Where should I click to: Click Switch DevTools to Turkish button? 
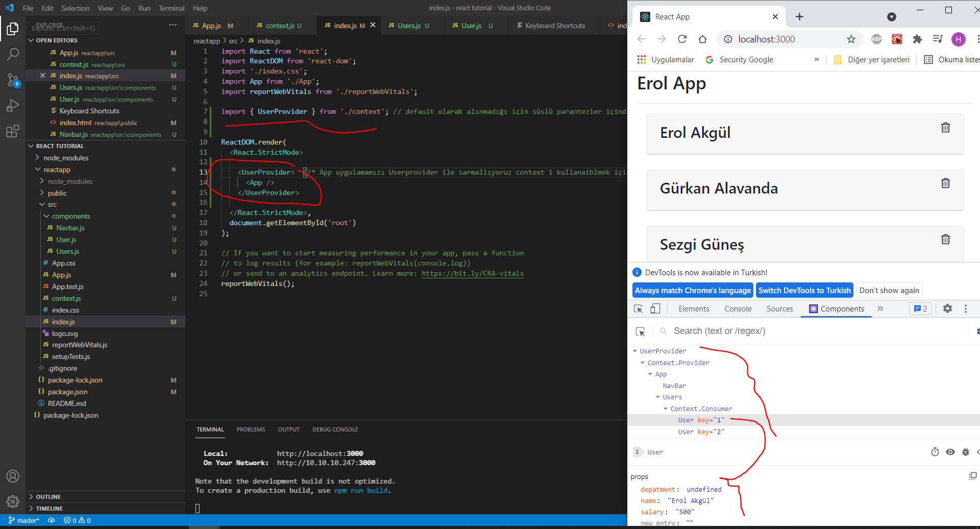pyautogui.click(x=804, y=291)
